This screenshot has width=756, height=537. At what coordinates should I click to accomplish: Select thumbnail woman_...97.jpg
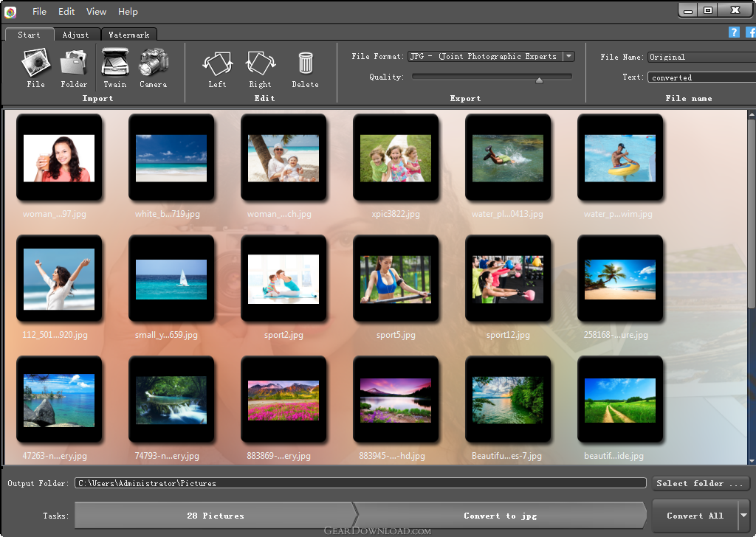point(59,158)
